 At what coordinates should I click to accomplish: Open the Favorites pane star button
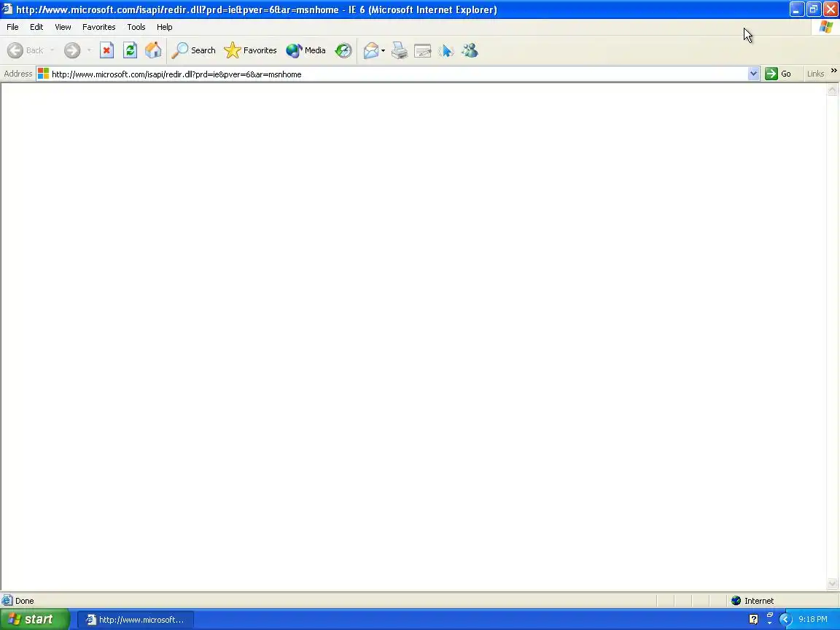pyautogui.click(x=250, y=50)
